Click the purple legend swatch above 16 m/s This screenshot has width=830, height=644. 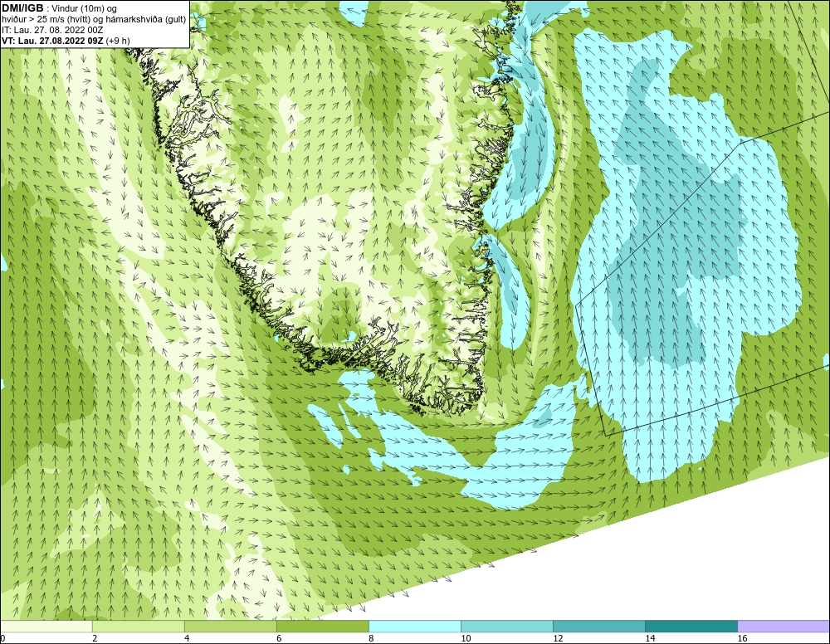pos(784,627)
